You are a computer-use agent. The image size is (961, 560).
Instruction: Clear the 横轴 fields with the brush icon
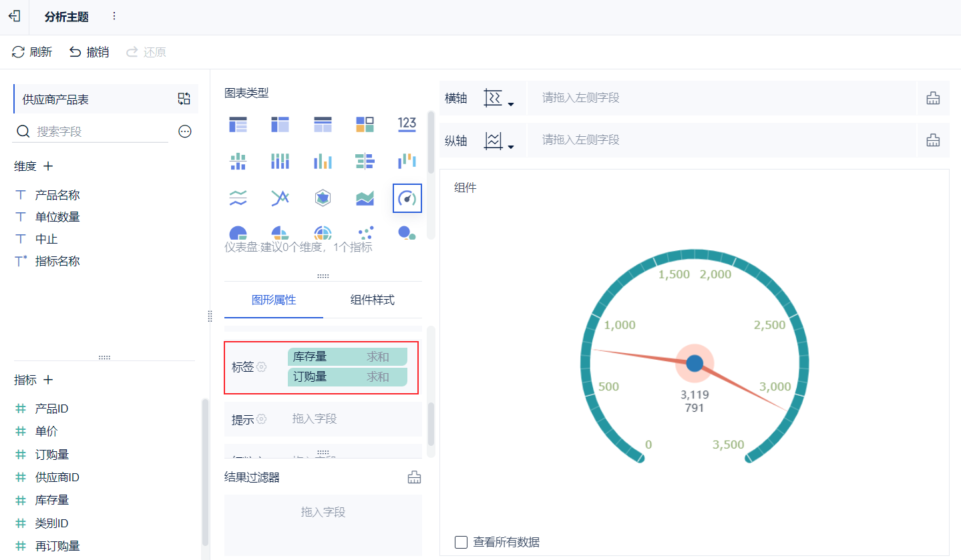click(x=933, y=97)
